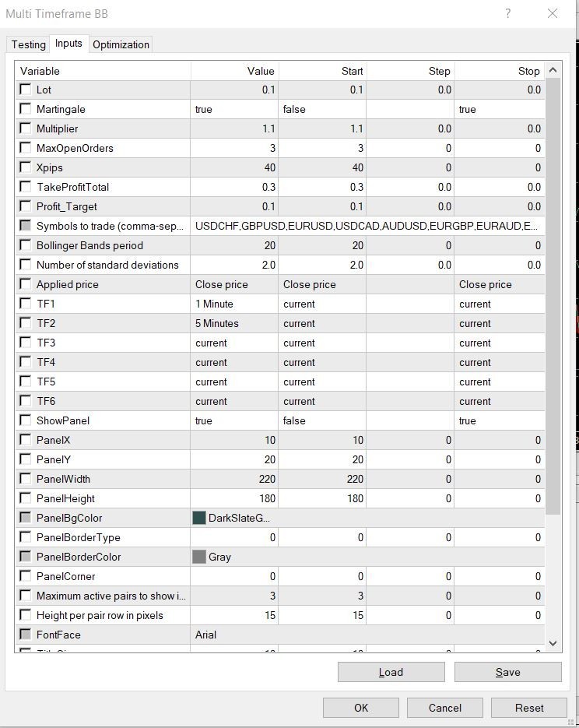579x728 pixels.
Task: Click the DarkSlateGray color swatch
Action: pos(199,518)
